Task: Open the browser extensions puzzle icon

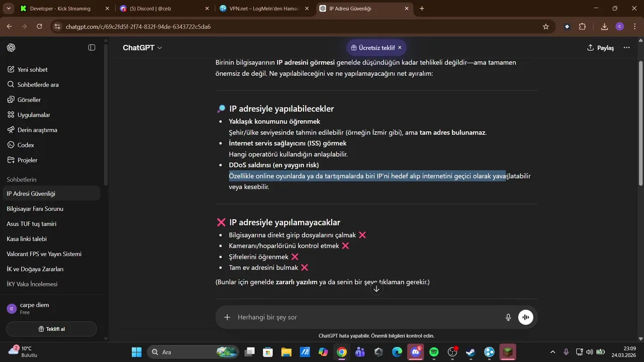Action: (583, 27)
